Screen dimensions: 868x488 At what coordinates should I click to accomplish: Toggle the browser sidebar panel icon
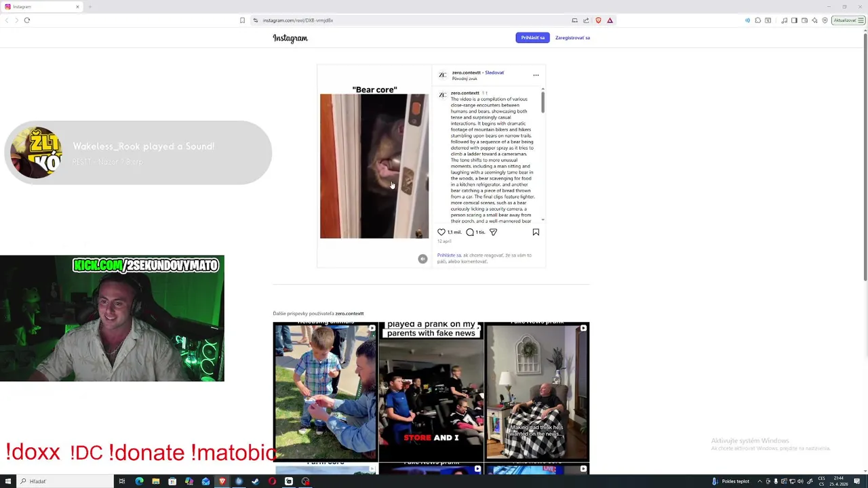[794, 20]
